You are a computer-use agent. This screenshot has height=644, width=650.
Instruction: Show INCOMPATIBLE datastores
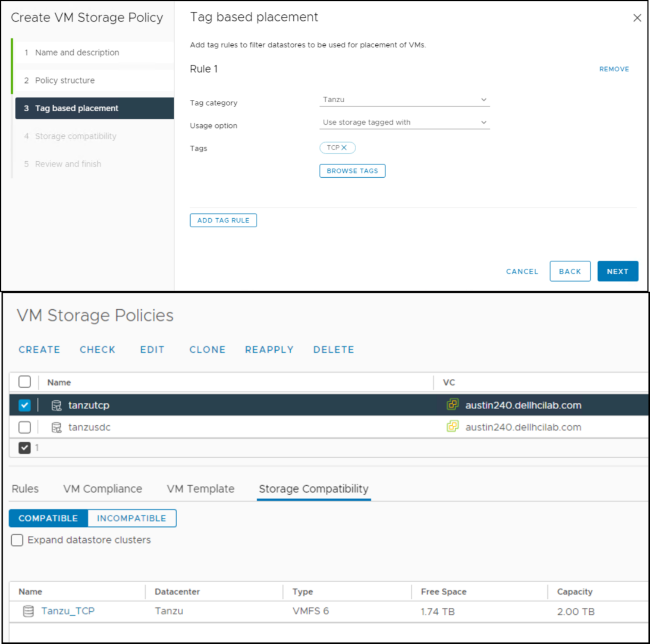132,518
